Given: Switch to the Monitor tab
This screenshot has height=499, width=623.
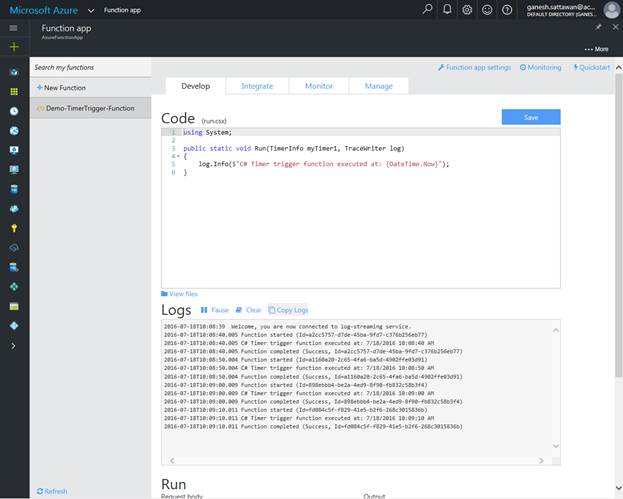Looking at the screenshot, I should (x=318, y=86).
